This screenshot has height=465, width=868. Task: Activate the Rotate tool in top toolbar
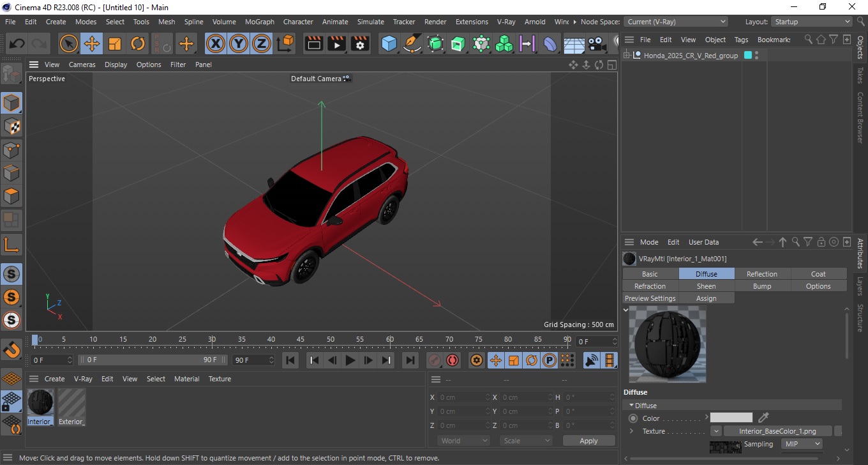pyautogui.click(x=138, y=44)
